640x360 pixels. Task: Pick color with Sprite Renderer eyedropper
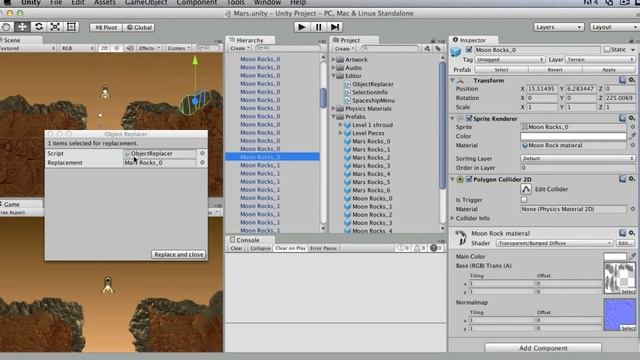click(632, 136)
